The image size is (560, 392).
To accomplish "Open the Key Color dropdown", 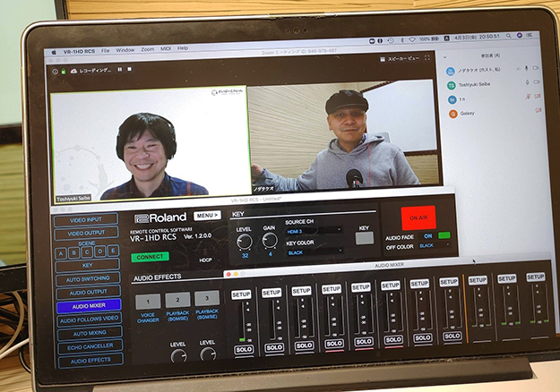I will point(314,252).
